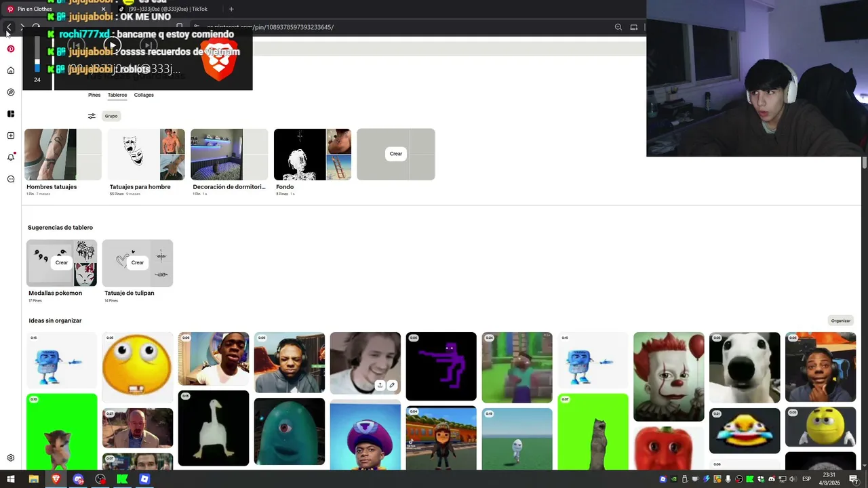
Task: Click the Medallas pokemon title text
Action: (55, 293)
